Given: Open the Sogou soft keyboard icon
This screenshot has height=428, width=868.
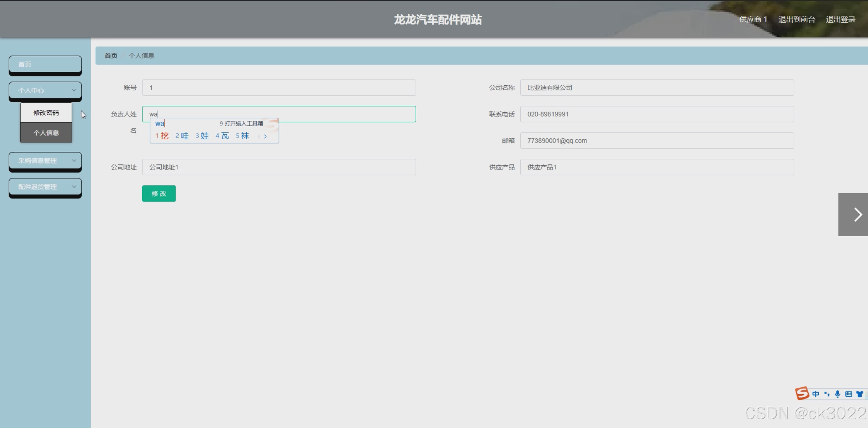Looking at the screenshot, I should click(x=849, y=394).
